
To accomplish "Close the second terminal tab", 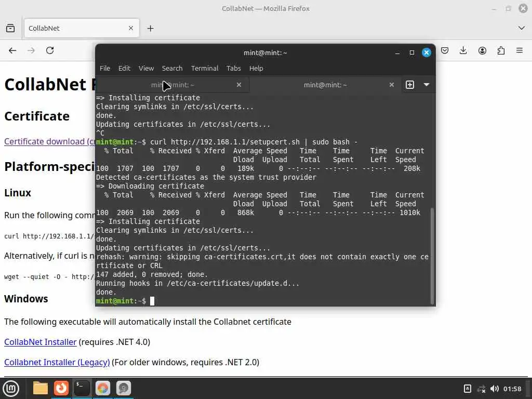I will pos(392,85).
